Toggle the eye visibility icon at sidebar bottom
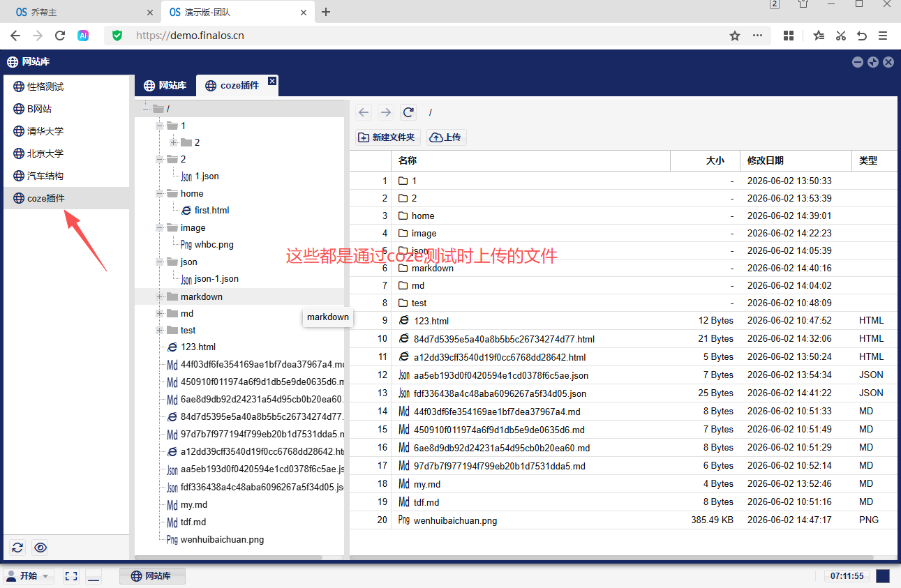 tap(40, 548)
